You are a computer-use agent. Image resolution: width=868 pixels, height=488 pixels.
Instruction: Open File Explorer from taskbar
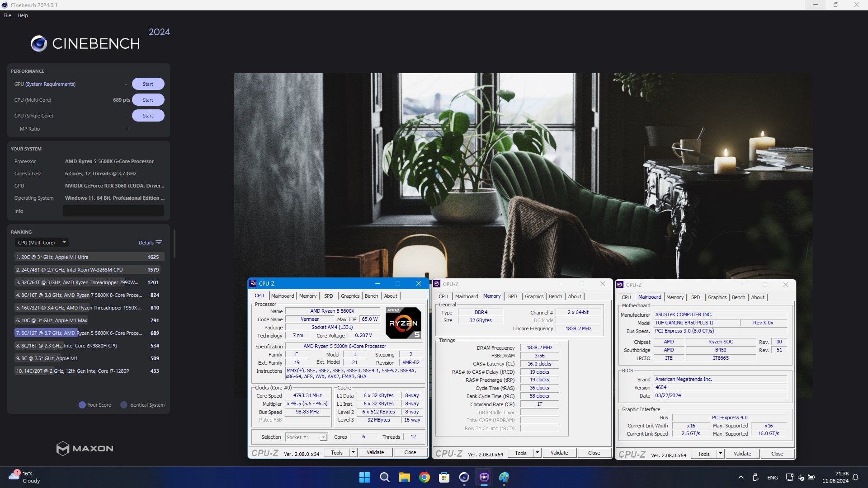click(x=404, y=477)
